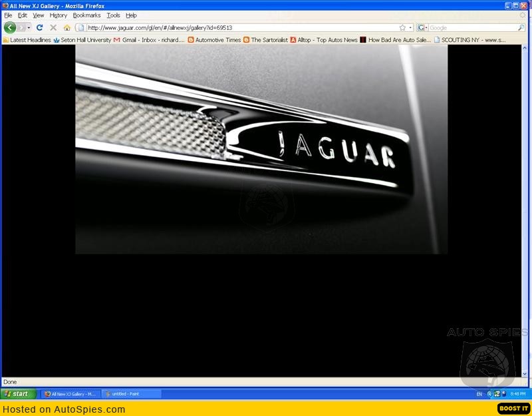Click the Jaguar badge gallery photo
Viewport: 532px width, 416px height.
pyautogui.click(x=261, y=149)
